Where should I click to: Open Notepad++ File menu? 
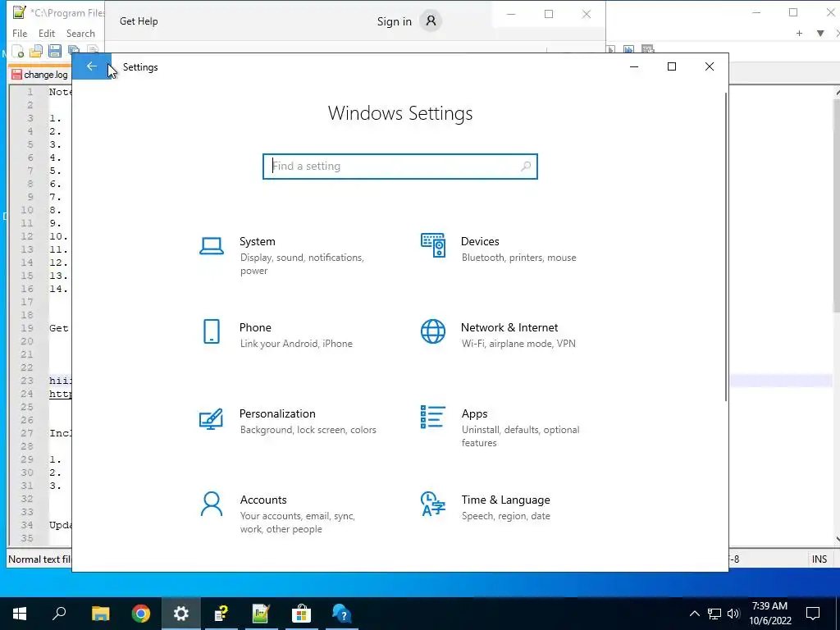click(20, 33)
